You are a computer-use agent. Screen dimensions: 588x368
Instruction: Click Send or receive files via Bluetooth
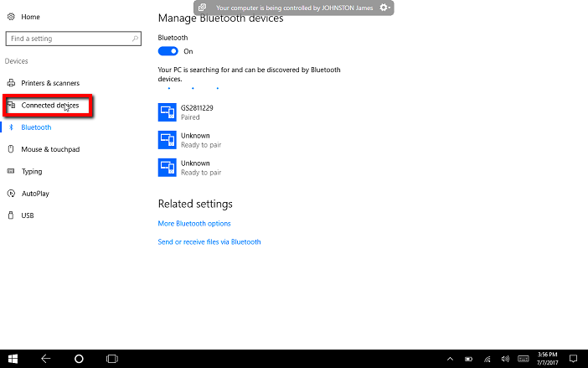click(x=209, y=241)
